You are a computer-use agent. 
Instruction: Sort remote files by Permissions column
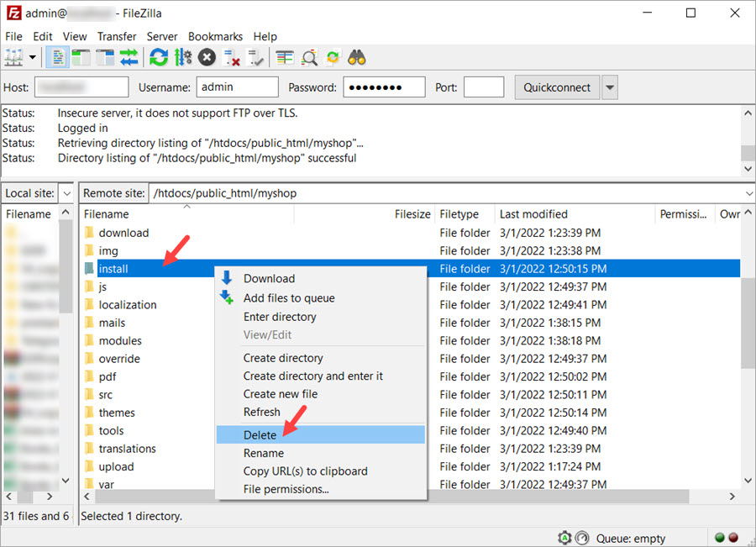(x=685, y=214)
